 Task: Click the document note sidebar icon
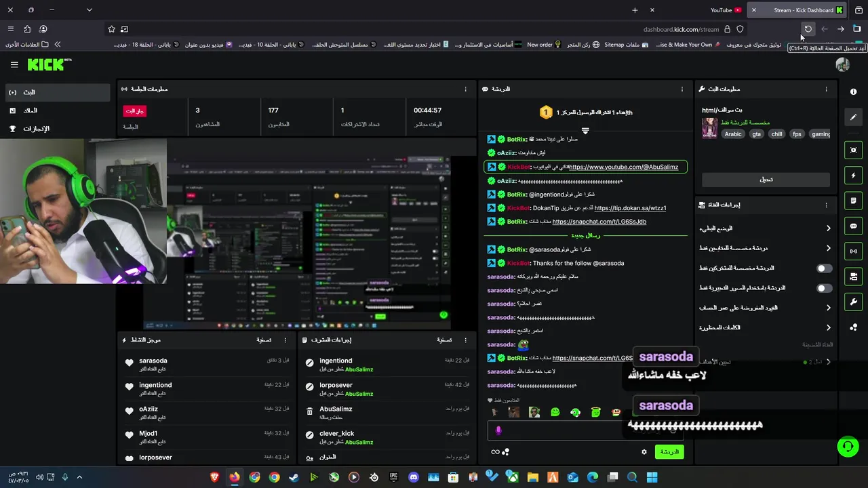pyautogui.click(x=854, y=201)
